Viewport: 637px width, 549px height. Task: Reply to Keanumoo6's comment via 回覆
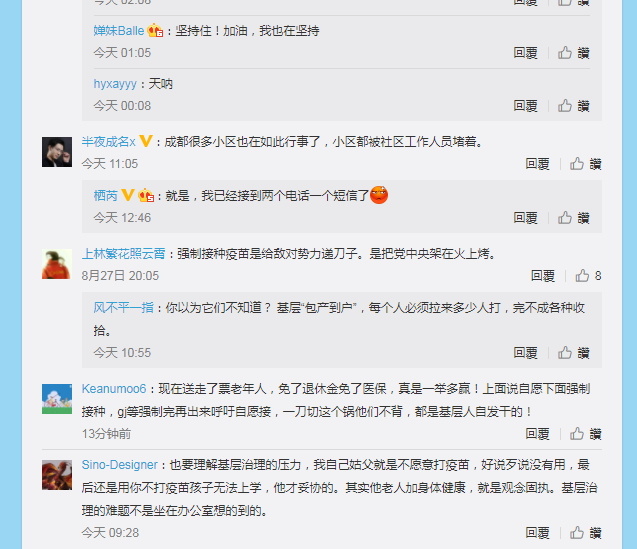pos(537,434)
